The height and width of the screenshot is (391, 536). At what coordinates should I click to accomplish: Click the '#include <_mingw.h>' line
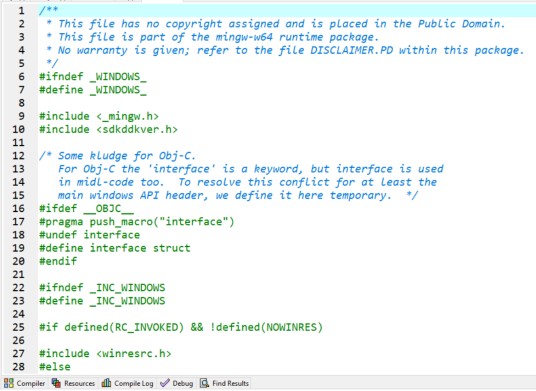pos(99,116)
